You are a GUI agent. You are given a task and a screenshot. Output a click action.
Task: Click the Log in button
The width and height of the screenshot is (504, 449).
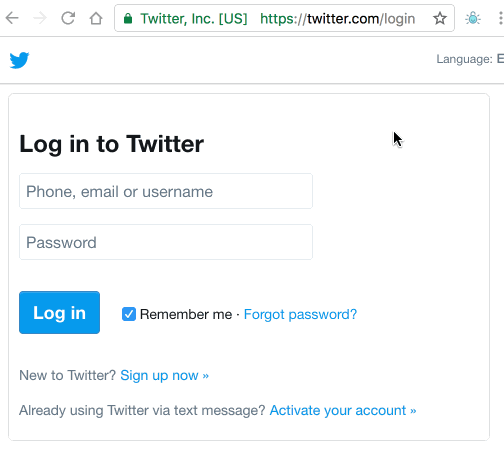(59, 312)
